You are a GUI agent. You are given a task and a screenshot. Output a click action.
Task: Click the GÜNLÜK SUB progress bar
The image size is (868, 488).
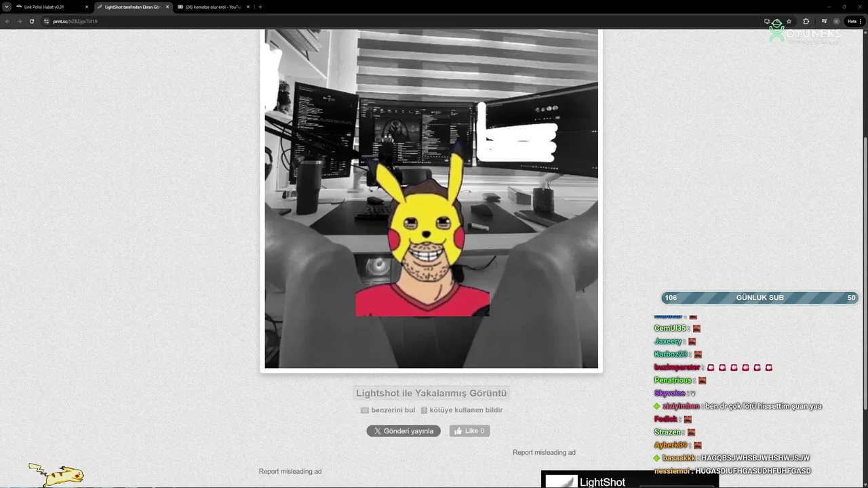click(x=760, y=298)
